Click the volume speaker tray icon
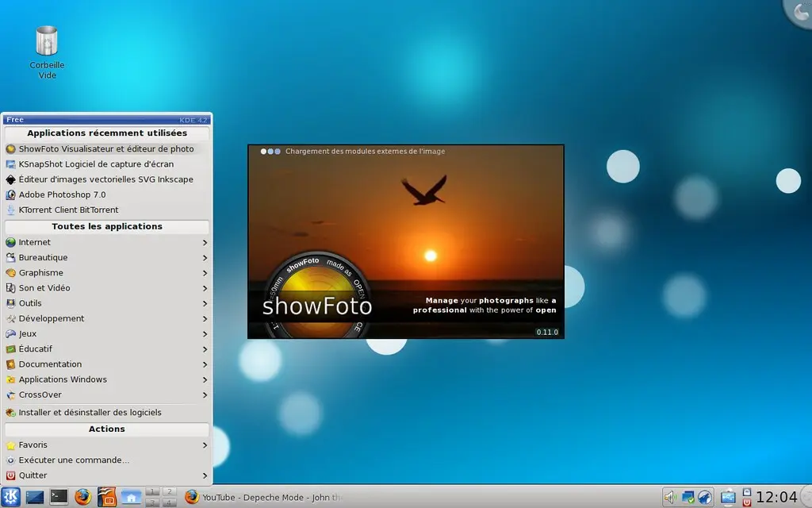This screenshot has height=508, width=812. pos(668,497)
